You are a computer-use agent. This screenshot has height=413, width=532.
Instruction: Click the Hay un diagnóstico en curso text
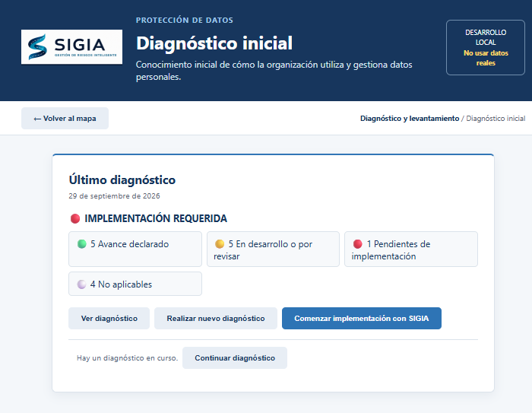point(127,358)
